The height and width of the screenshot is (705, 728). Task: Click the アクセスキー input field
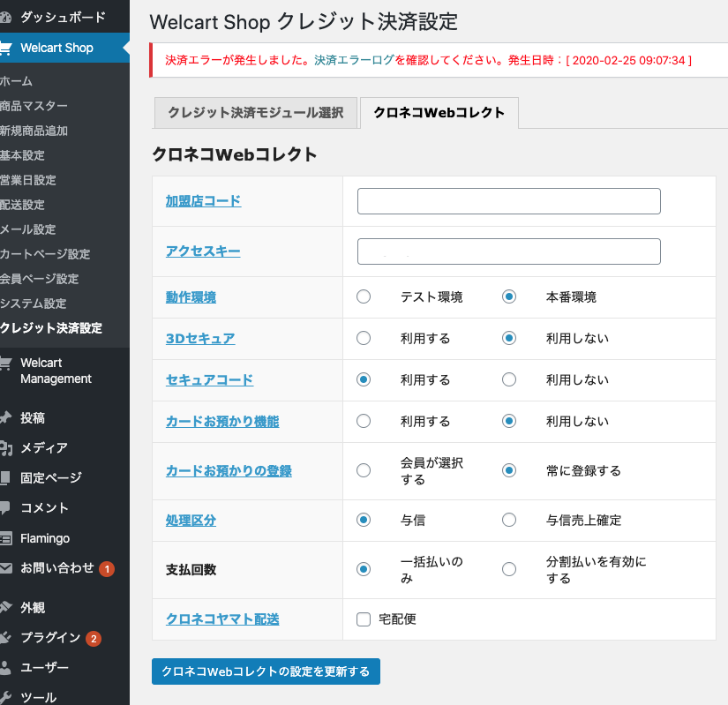coord(509,251)
